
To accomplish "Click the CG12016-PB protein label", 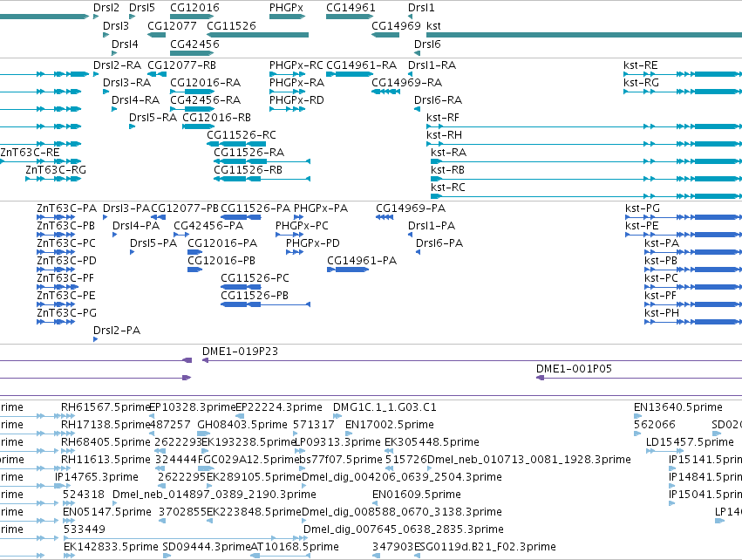I will [221, 260].
